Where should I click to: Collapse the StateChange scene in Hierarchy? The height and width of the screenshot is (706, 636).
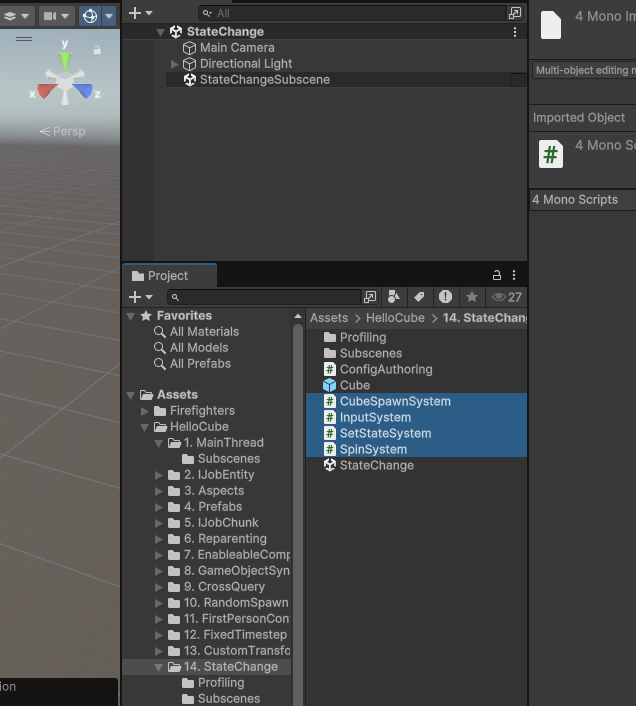160,32
